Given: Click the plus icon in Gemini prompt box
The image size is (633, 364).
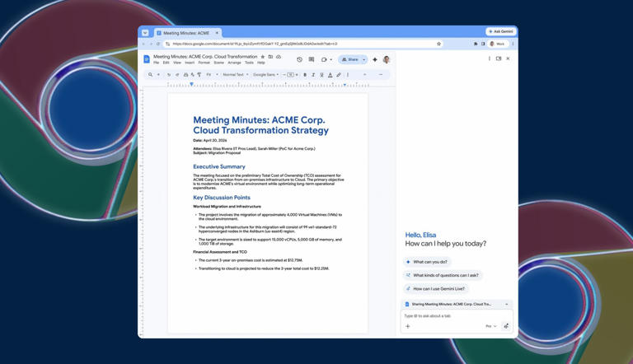Looking at the screenshot, I should 408,326.
